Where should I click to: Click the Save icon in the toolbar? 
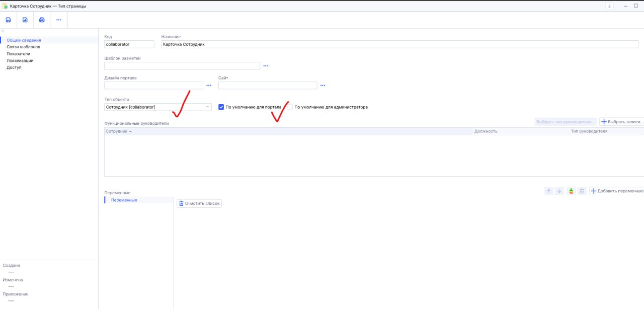click(x=8, y=20)
